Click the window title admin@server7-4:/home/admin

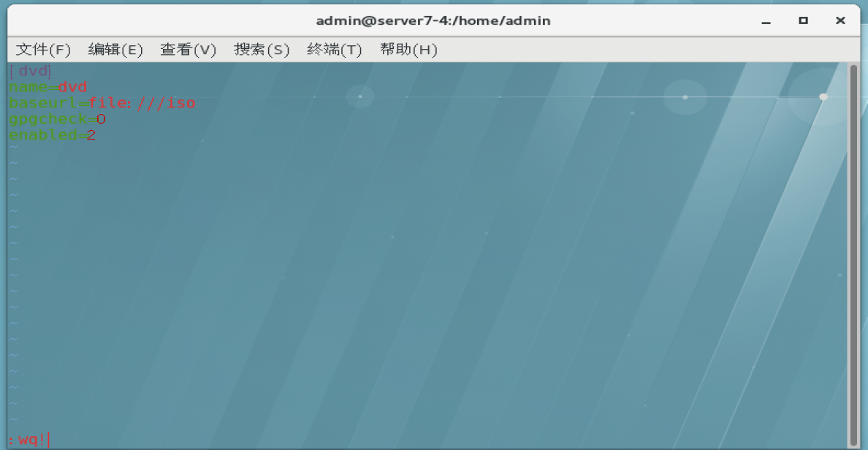(433, 21)
